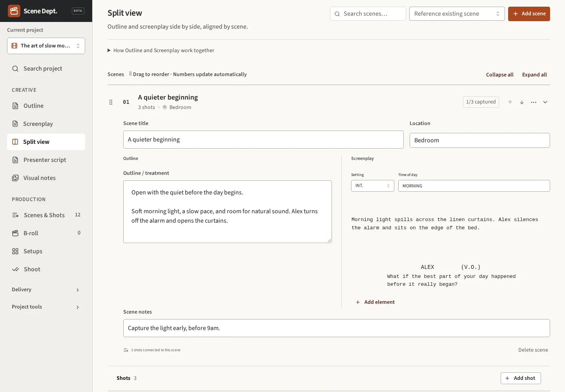Move scene 01 up with arrow
This screenshot has height=392, width=565.
510,102
